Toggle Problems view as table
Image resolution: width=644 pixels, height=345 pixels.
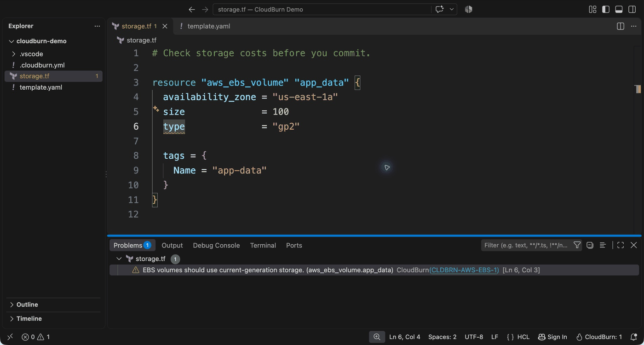[603, 245]
